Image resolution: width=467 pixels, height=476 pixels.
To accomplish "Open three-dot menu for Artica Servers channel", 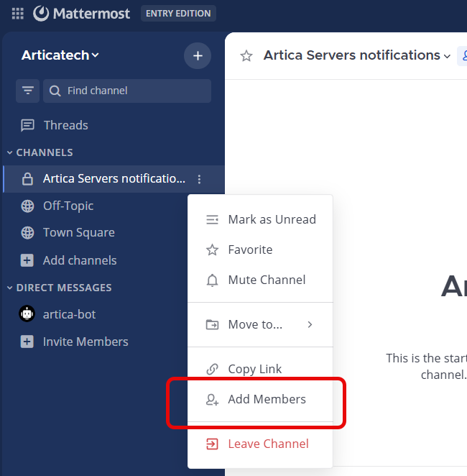I will [200, 179].
